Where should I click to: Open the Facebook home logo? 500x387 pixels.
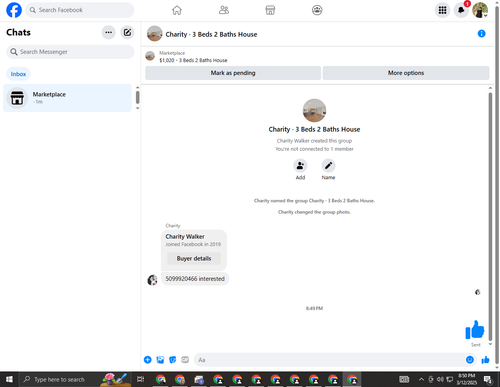pos(14,10)
